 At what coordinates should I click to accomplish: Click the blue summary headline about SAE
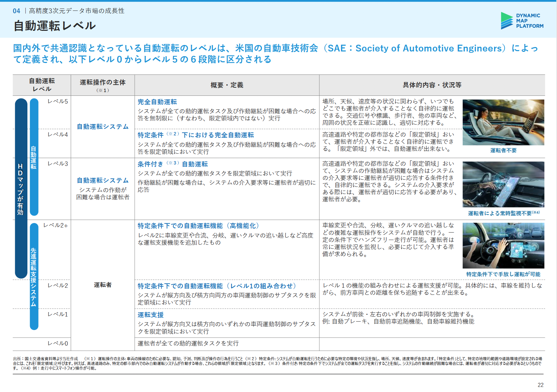(x=275, y=53)
